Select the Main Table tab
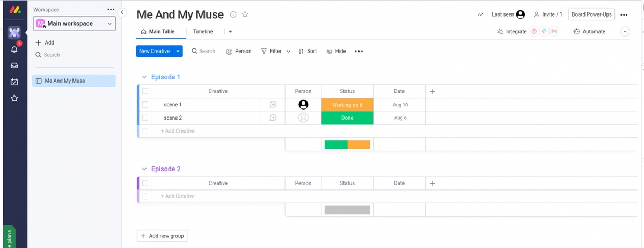Image resolution: width=644 pixels, height=248 pixels. pyautogui.click(x=157, y=32)
